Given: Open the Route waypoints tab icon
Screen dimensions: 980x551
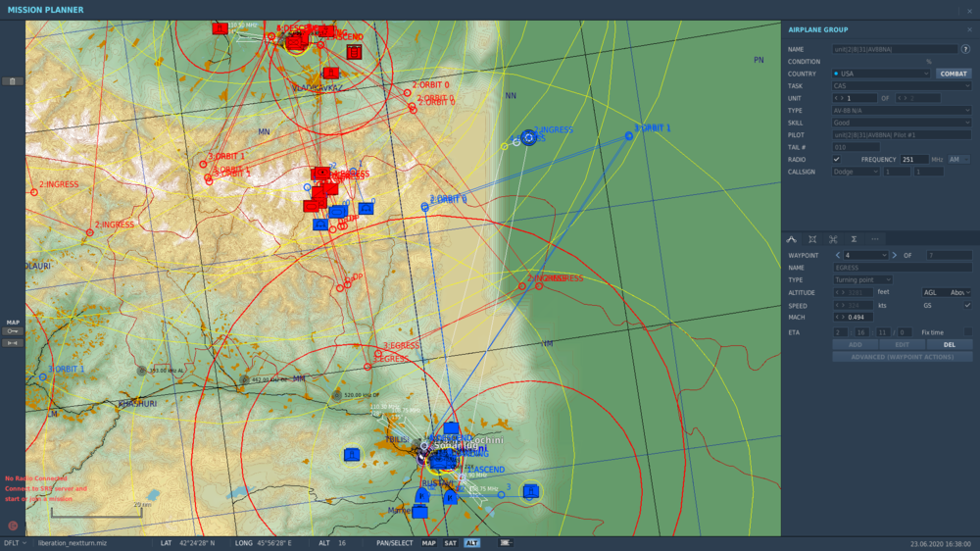Looking at the screenshot, I should click(791, 239).
